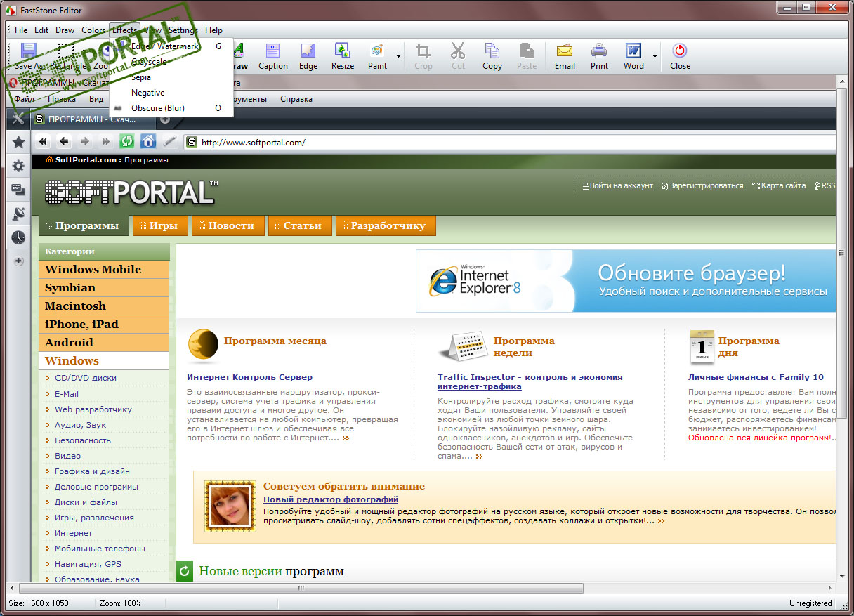
Task: Click the browser's forward arrow button
Action: (85, 141)
